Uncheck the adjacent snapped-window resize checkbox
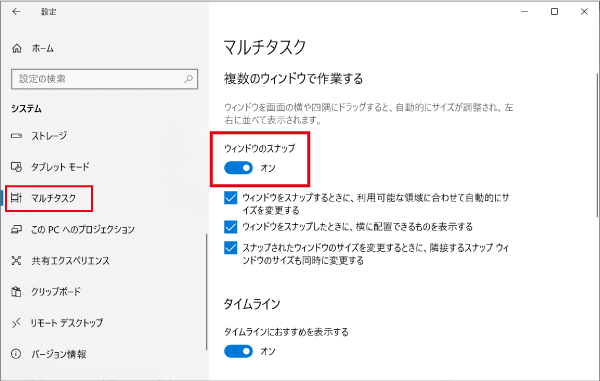This screenshot has width=600, height=381. click(231, 248)
